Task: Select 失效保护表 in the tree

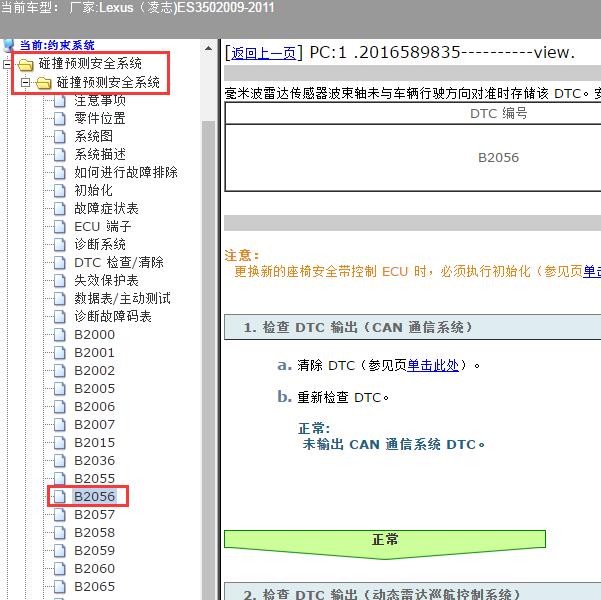Action: click(x=106, y=280)
